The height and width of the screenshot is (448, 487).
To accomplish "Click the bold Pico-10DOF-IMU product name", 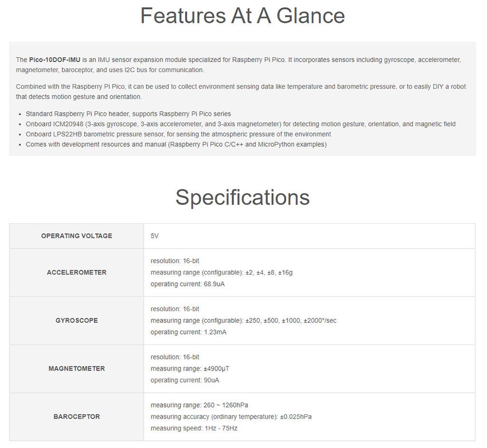I will click(x=55, y=60).
